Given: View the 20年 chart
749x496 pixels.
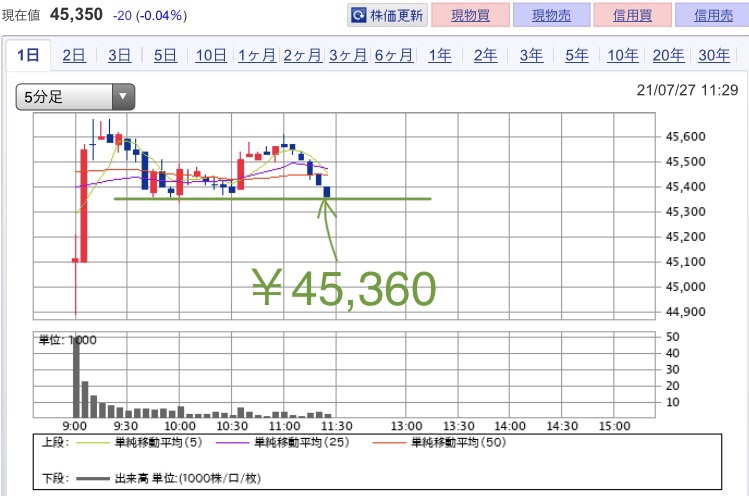Looking at the screenshot, I should [668, 55].
